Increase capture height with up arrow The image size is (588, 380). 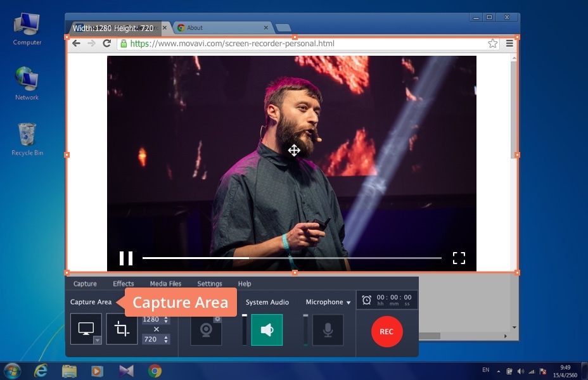166,337
